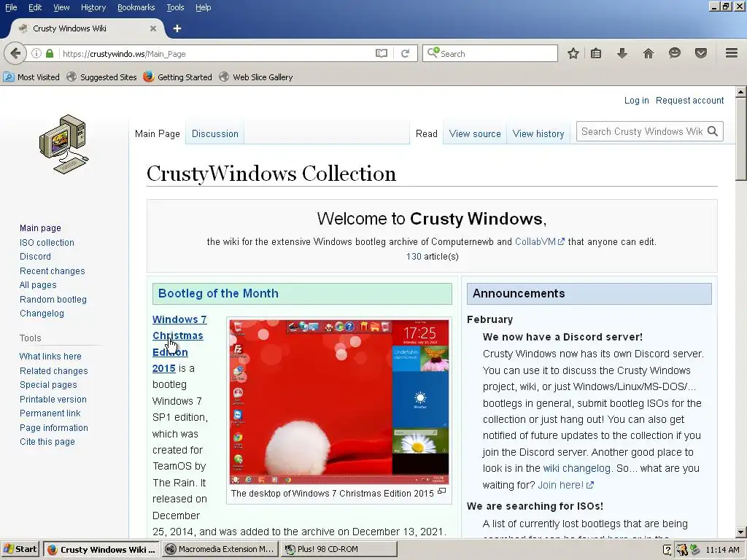The width and height of the screenshot is (747, 560).
Task: Click the scrollbar down arrow
Action: (x=740, y=532)
